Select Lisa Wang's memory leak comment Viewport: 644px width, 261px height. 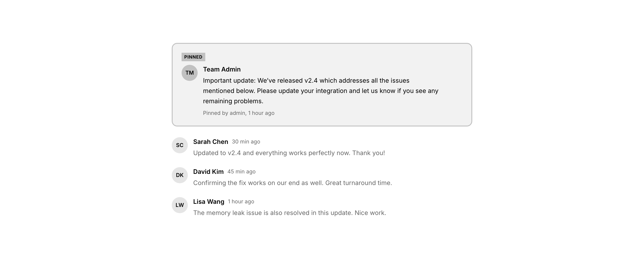point(290,213)
